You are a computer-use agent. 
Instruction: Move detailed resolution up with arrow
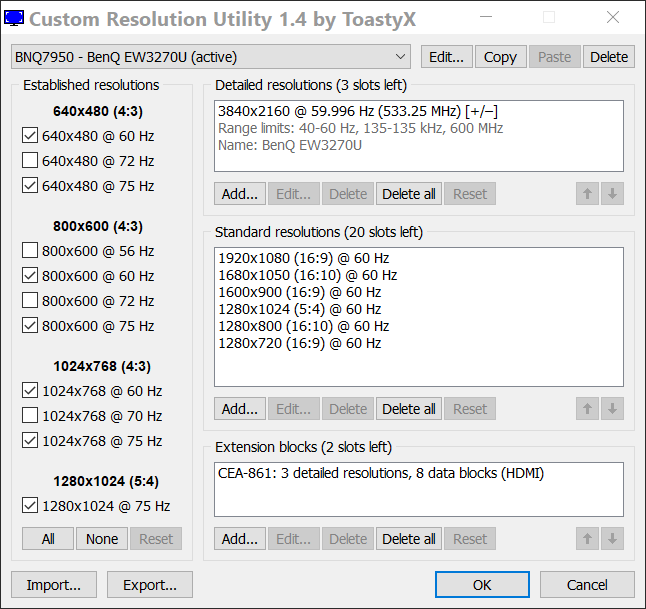pyautogui.click(x=587, y=194)
